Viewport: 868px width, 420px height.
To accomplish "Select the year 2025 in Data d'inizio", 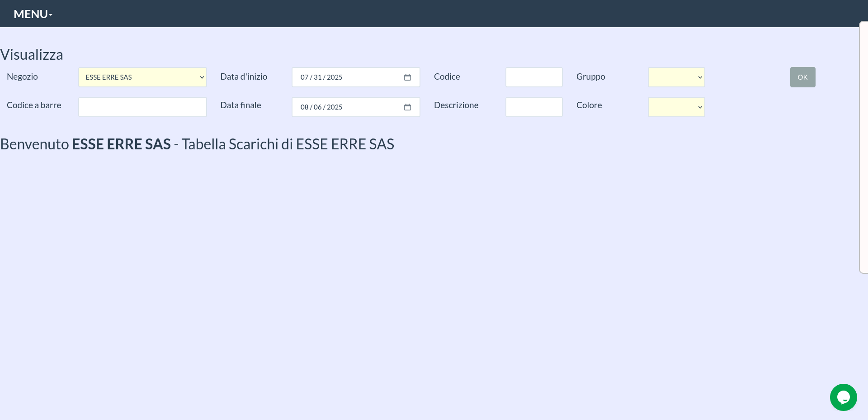I will (x=335, y=77).
